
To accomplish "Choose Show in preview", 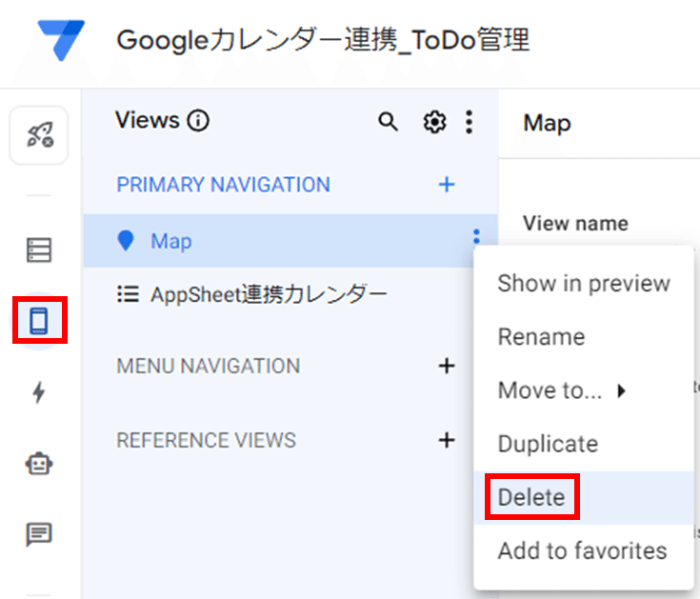I will pyautogui.click(x=584, y=284).
